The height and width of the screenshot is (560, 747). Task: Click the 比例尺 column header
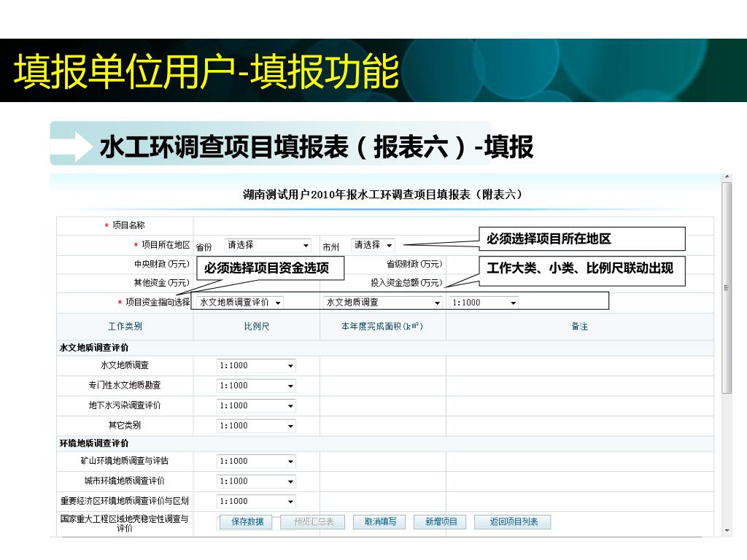coord(256,327)
